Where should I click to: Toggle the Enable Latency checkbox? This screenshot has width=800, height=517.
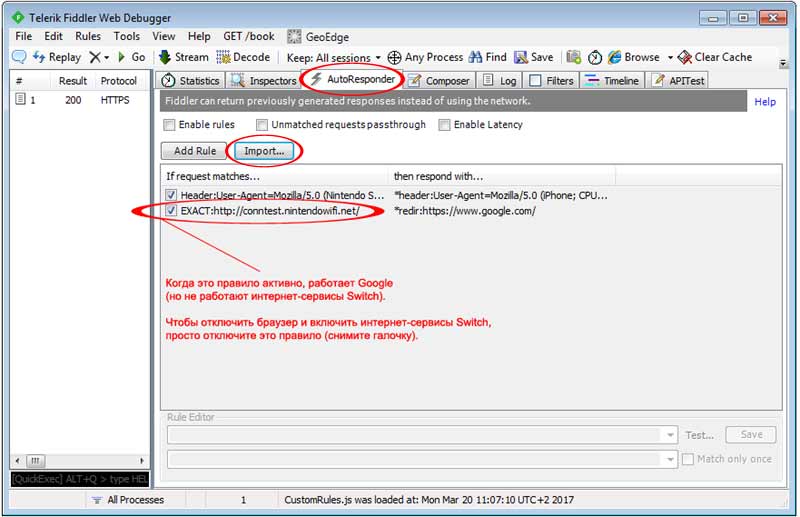(x=444, y=125)
